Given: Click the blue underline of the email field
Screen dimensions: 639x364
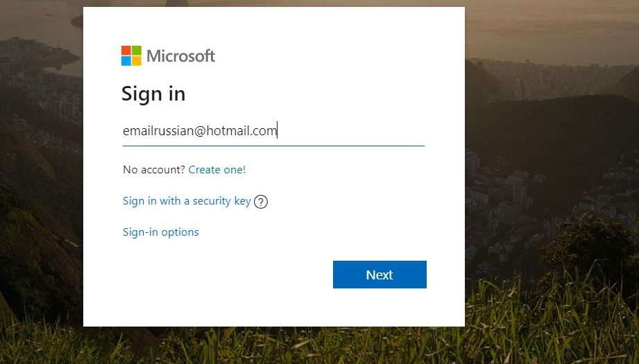Looking at the screenshot, I should [273, 146].
